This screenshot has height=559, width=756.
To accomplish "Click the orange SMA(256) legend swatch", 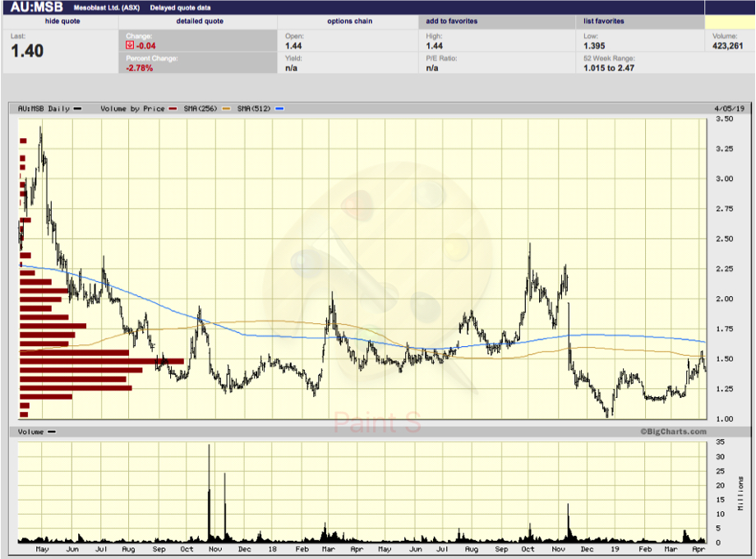I will [x=226, y=109].
